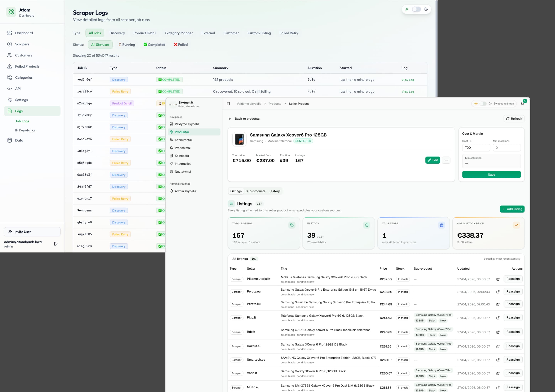Viewport: 555px width, 392px height.
Task: Open Skytech notifications bell
Action: (522, 104)
